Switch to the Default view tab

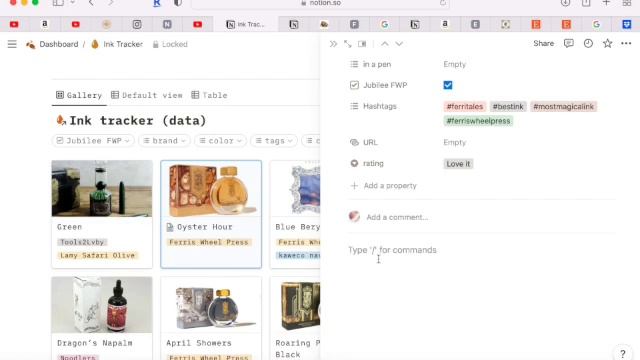(x=147, y=95)
